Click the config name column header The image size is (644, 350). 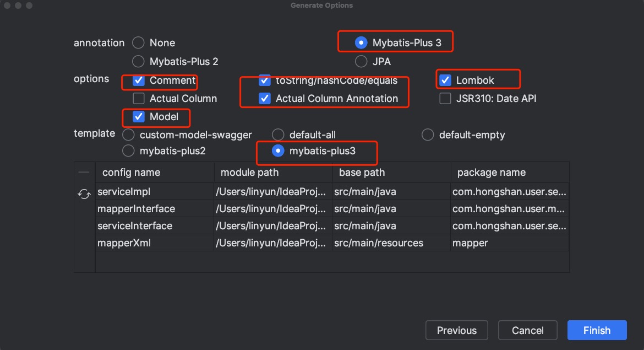tap(155, 173)
